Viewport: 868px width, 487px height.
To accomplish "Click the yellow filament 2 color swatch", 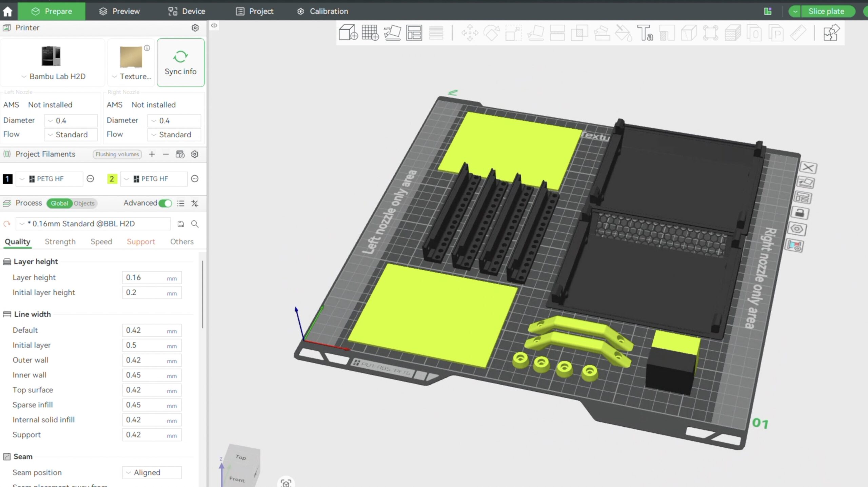I will [112, 179].
